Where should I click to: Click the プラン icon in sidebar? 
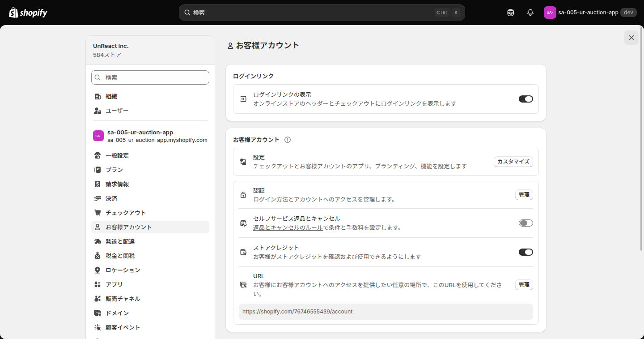[97, 170]
